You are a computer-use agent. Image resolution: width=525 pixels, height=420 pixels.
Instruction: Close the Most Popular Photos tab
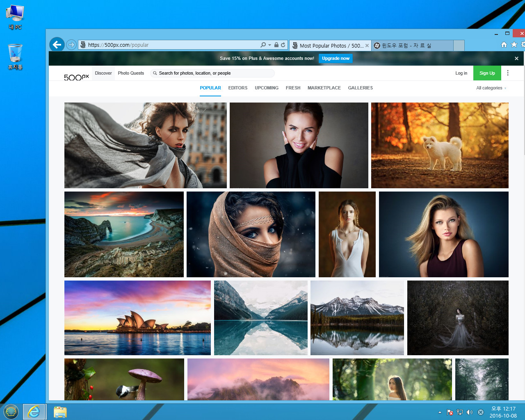point(367,46)
